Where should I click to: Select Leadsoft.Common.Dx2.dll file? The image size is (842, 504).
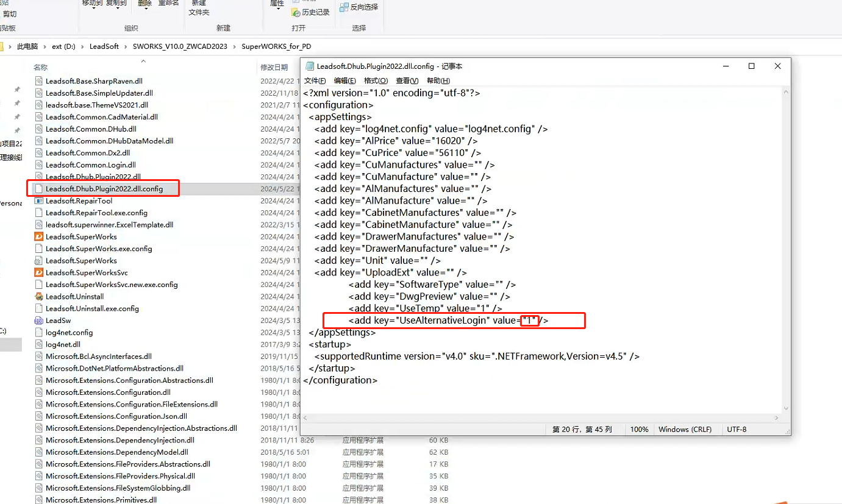point(88,153)
